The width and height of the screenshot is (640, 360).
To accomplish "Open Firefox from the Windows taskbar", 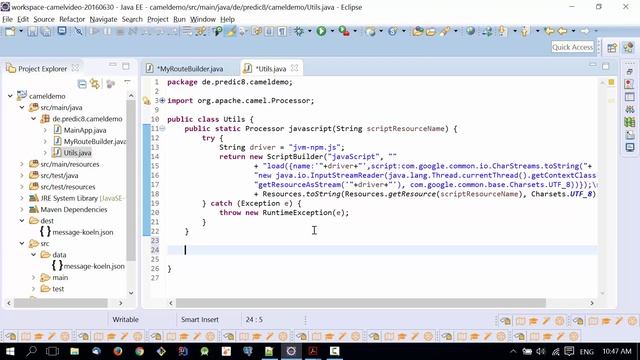I will point(118,351).
